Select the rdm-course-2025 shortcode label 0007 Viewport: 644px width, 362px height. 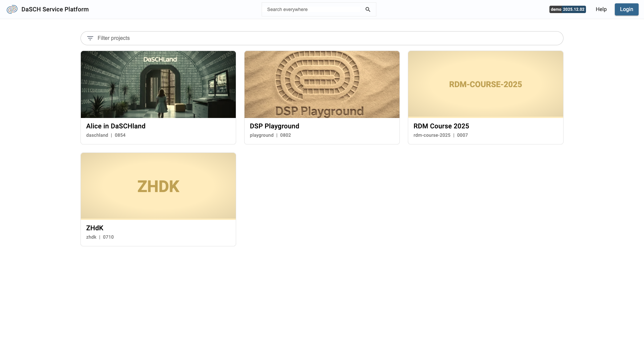(462, 135)
